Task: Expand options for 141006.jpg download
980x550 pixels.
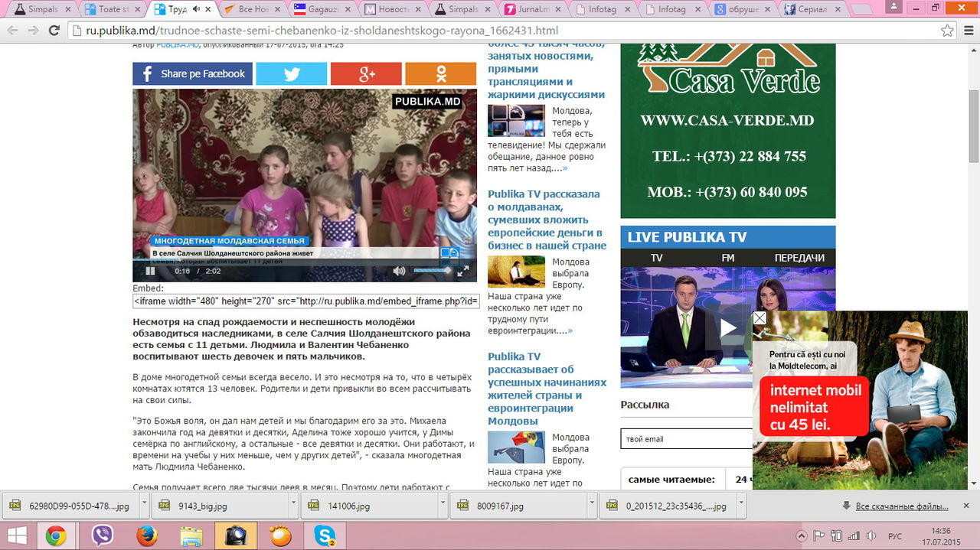Action: [x=443, y=506]
